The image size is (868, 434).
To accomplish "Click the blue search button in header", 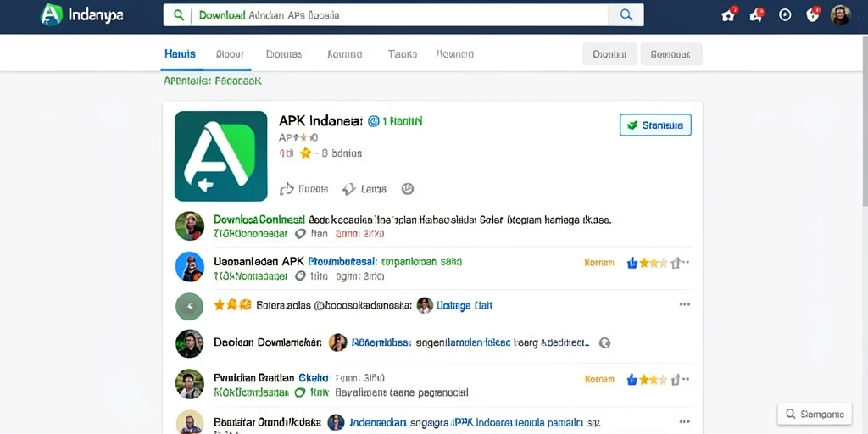I will point(626,15).
